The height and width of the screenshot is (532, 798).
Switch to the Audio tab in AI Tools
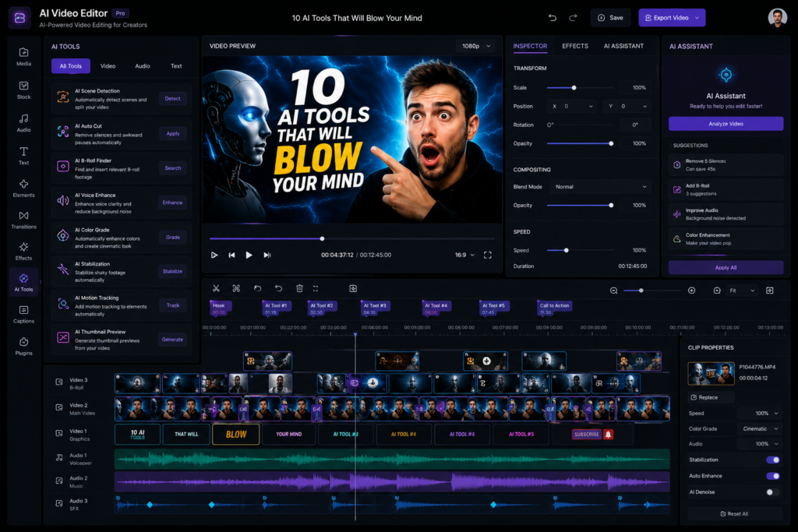(x=143, y=66)
